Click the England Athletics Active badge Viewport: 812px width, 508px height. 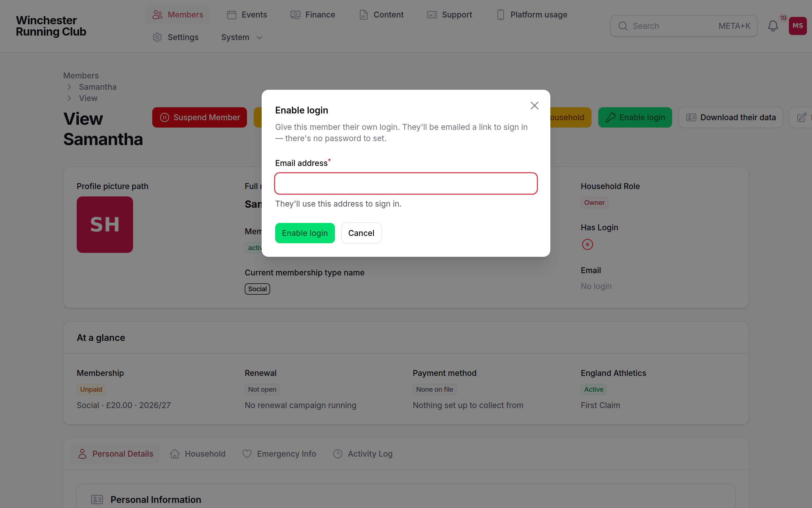pos(593,389)
